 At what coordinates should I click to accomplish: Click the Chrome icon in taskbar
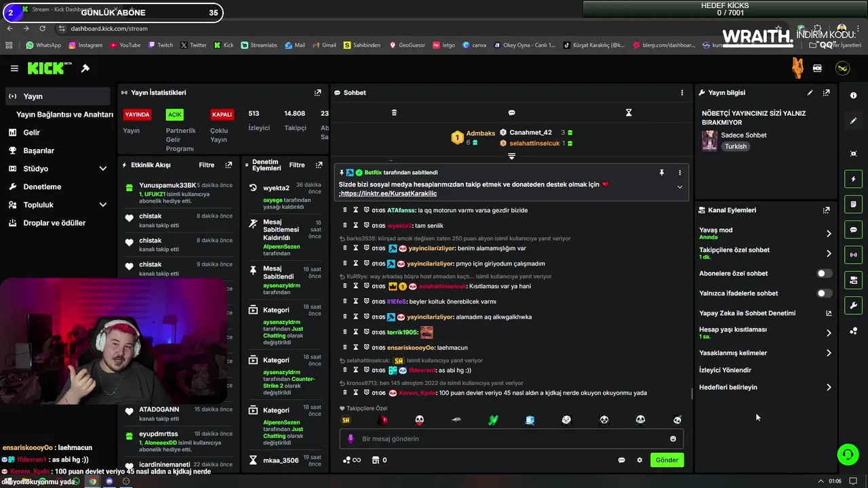pos(93,481)
